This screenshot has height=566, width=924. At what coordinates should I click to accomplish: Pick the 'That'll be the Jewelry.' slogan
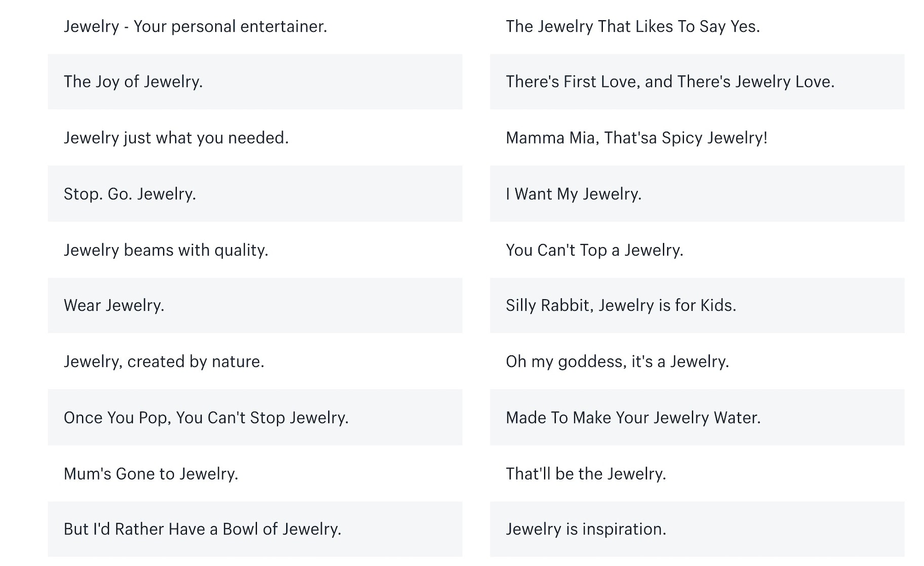click(x=586, y=474)
